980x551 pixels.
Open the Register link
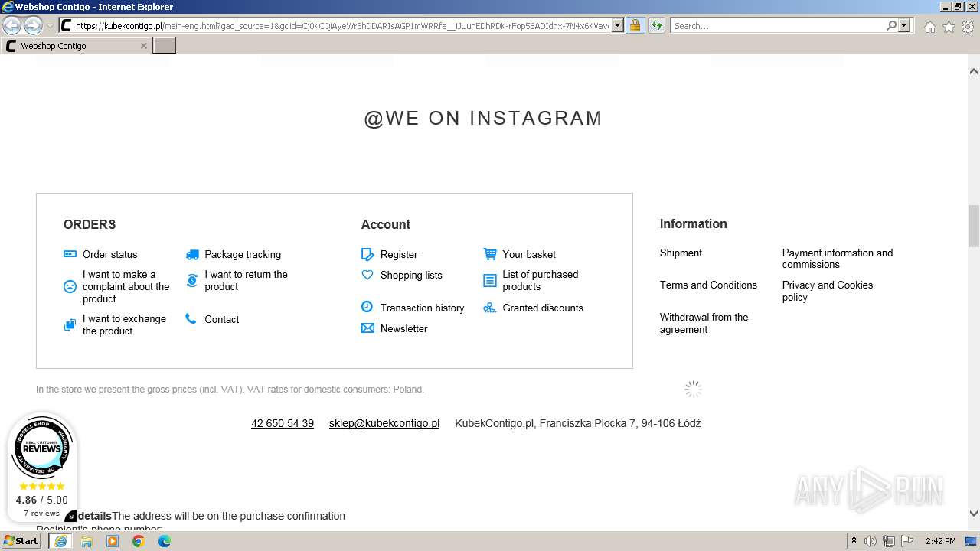[399, 254]
